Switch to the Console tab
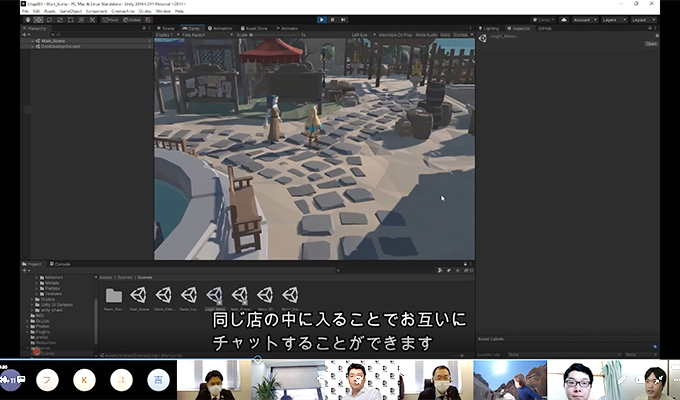 [x=60, y=264]
